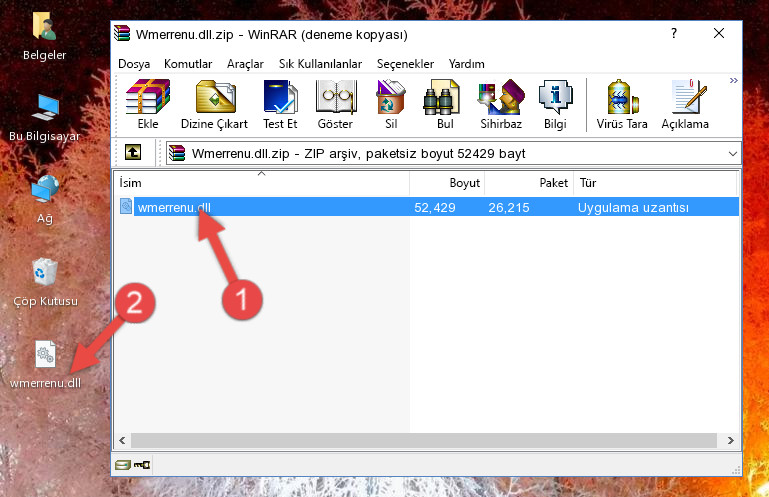The height and width of the screenshot is (497, 769).
Task: Show archive Bilgi information
Action: 555,105
